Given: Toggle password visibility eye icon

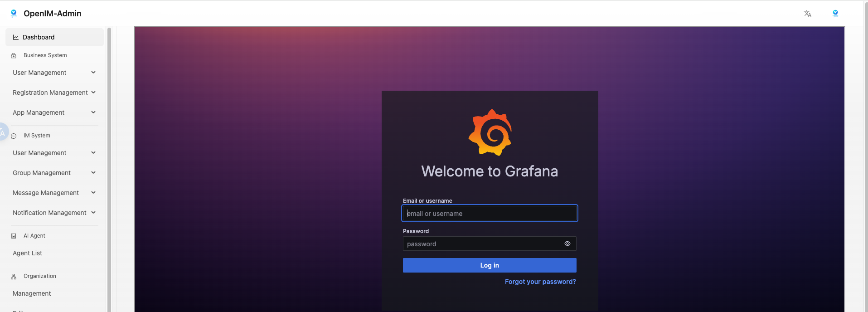Looking at the screenshot, I should click(567, 244).
